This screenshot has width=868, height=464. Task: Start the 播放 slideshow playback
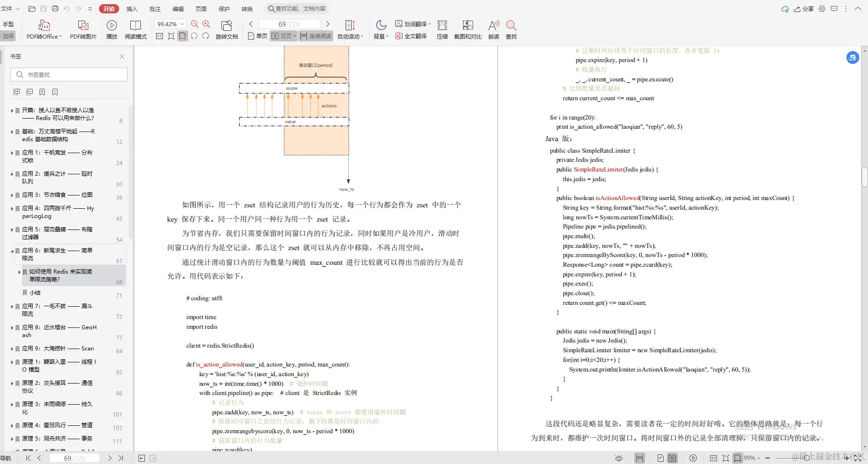click(110, 29)
